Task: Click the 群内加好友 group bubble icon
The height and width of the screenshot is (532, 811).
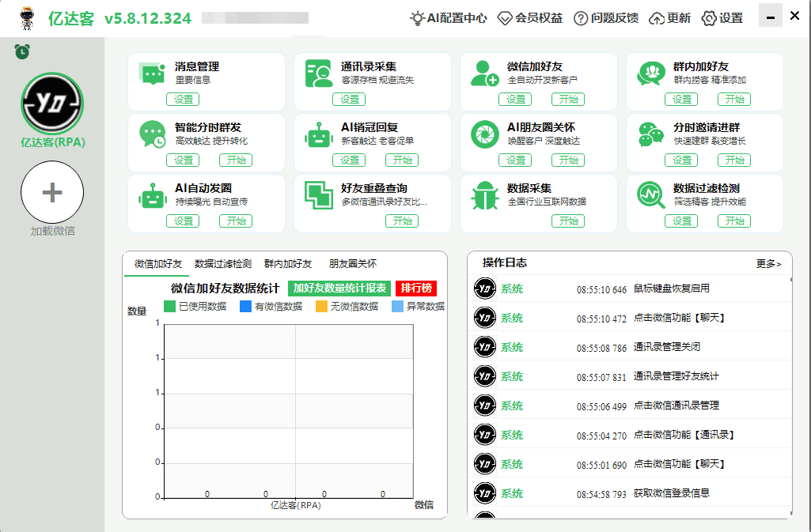Action: (x=651, y=74)
